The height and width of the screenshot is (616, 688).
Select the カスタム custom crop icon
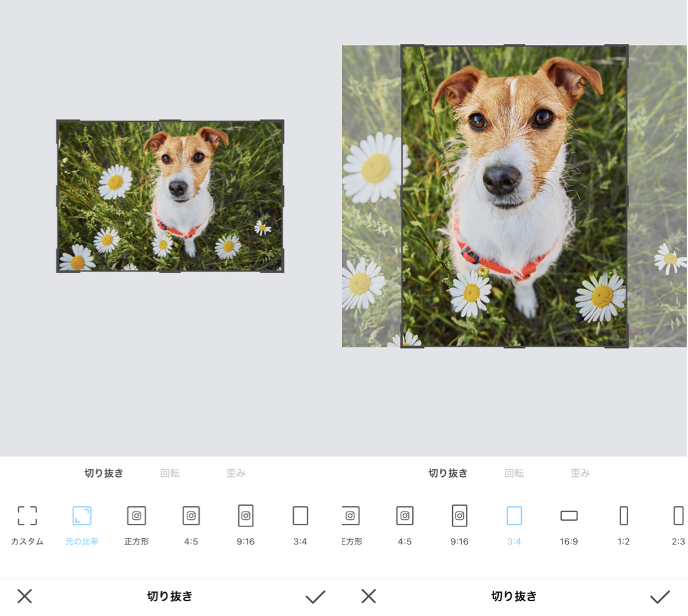27,516
